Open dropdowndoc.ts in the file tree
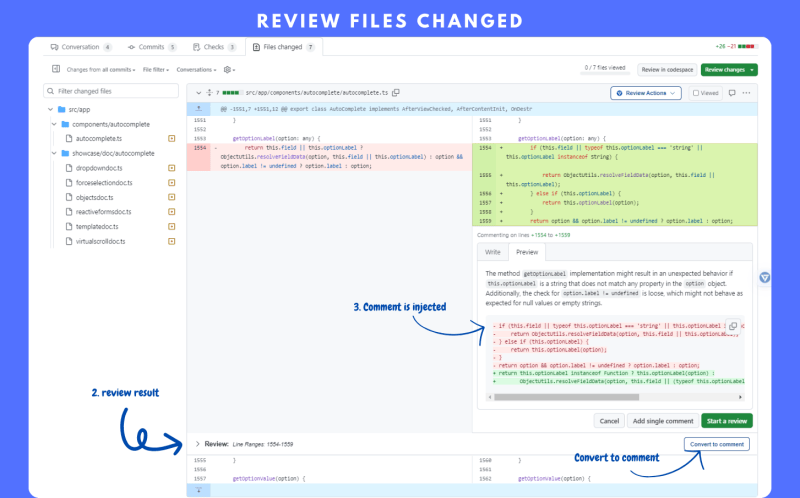This screenshot has width=800, height=498. pos(99,168)
